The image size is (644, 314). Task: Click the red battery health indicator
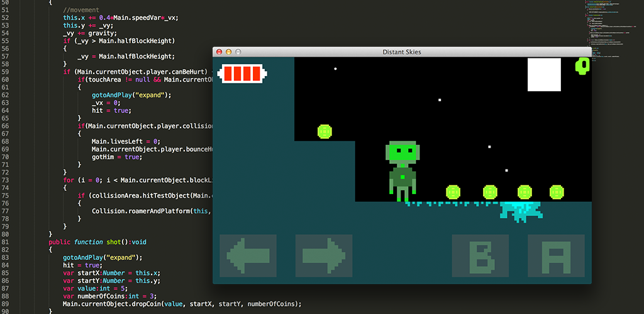tap(242, 73)
